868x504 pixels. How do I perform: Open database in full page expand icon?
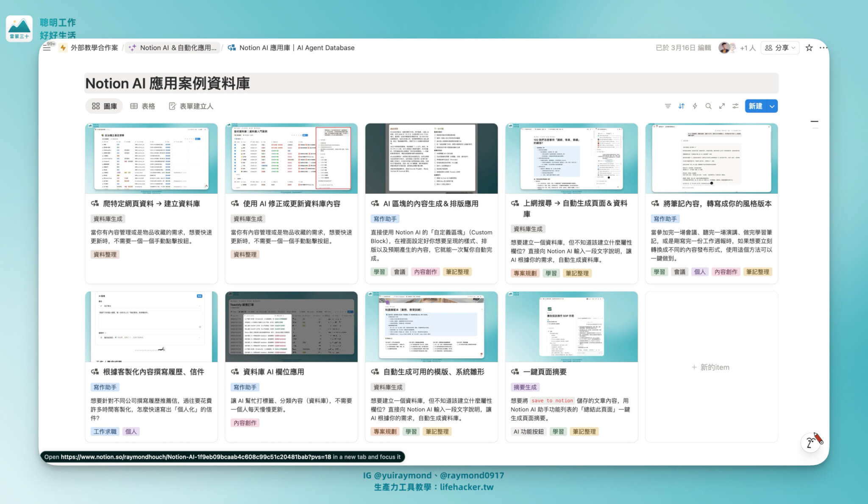(x=722, y=106)
